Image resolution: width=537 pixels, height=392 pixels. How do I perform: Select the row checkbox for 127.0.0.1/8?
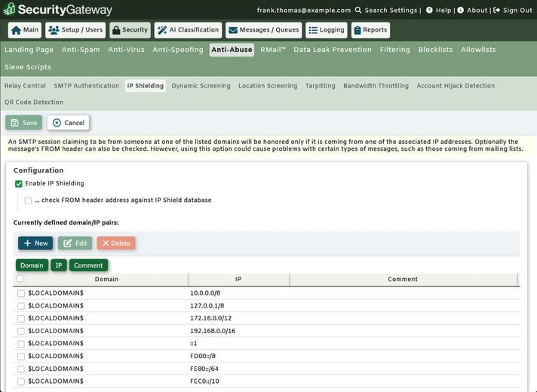point(21,306)
